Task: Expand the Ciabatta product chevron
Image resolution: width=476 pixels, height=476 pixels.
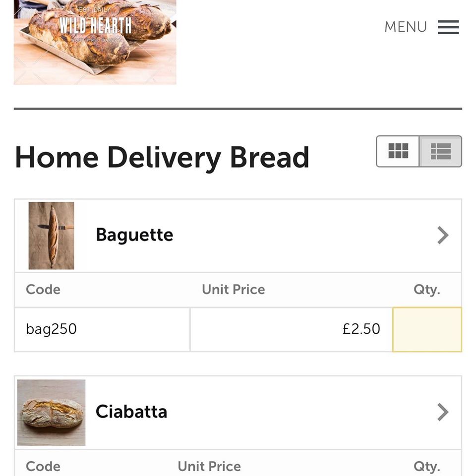Action: click(x=443, y=412)
